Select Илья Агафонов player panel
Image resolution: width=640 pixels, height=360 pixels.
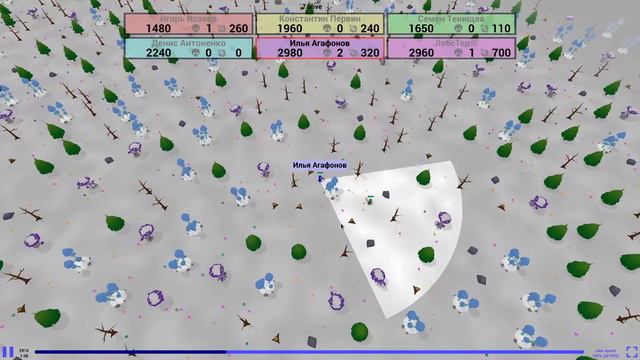click(x=320, y=48)
